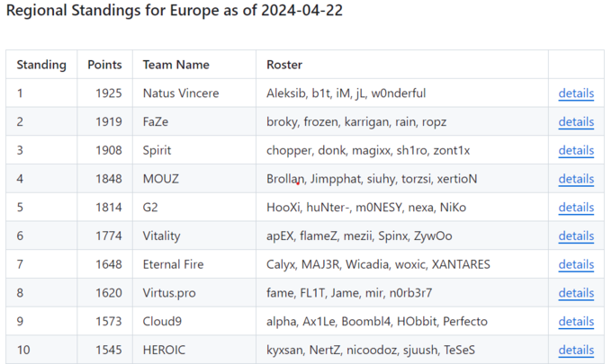Open details link for Virtus.pro
The height and width of the screenshot is (364, 612).
click(x=576, y=293)
